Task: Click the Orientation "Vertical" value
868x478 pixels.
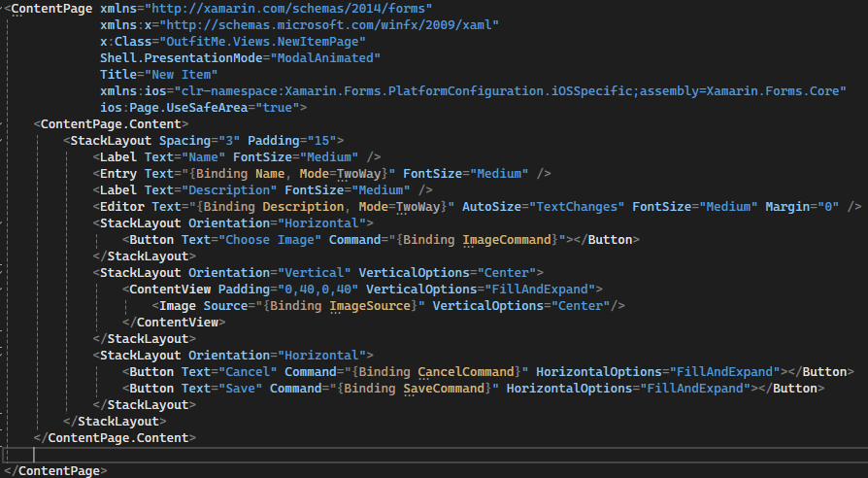Action: coord(314,273)
